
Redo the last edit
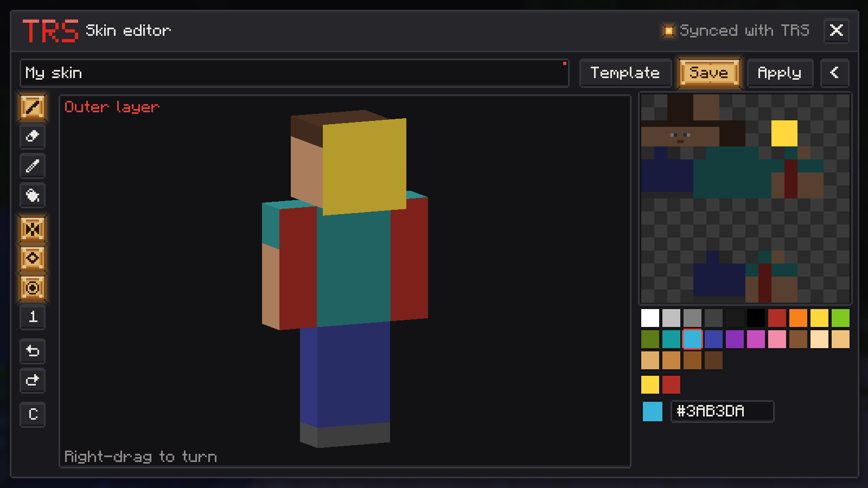pyautogui.click(x=33, y=381)
